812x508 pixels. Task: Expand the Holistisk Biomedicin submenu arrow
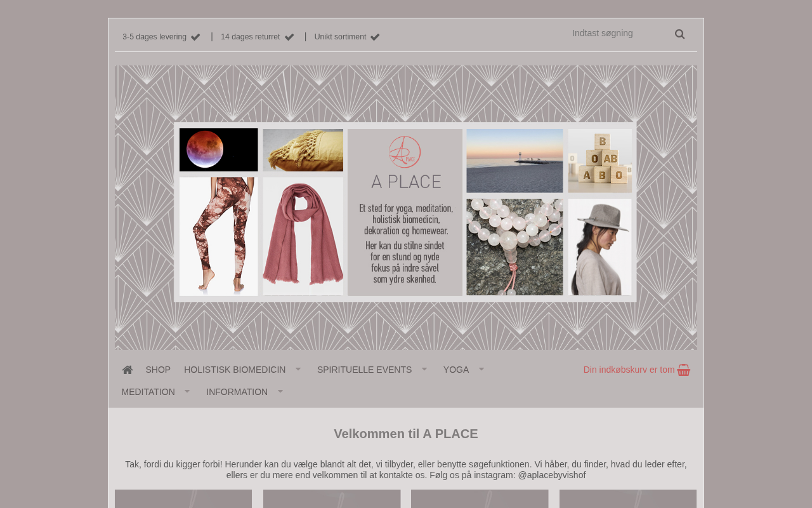[298, 369]
